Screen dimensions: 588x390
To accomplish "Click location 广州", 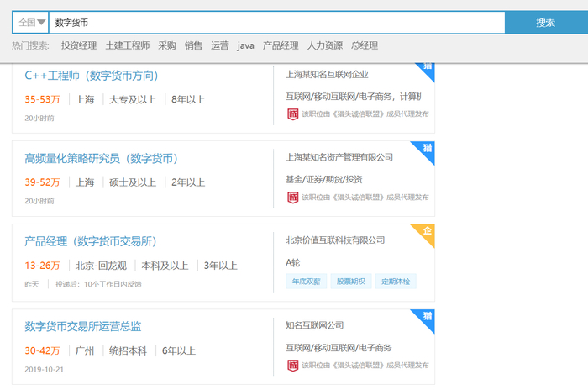I will tap(84, 351).
